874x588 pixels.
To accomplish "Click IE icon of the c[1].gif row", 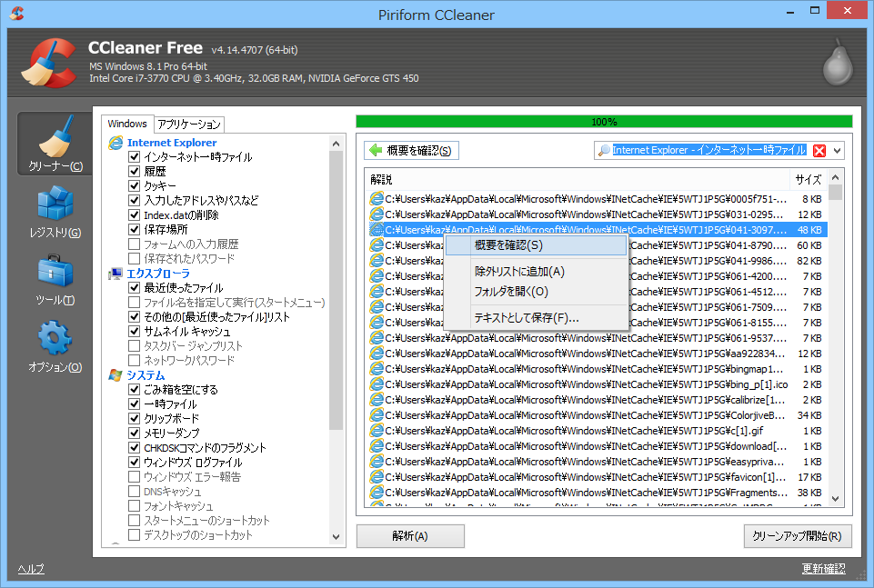I will click(x=377, y=431).
